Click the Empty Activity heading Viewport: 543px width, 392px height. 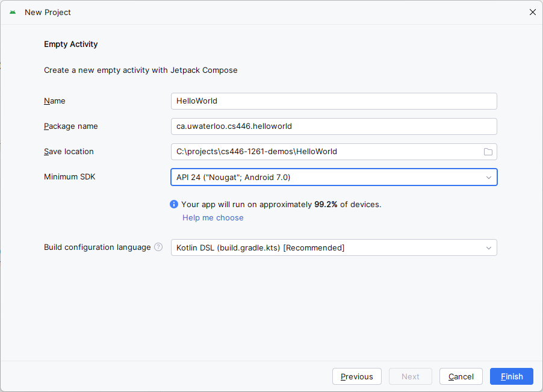click(71, 44)
